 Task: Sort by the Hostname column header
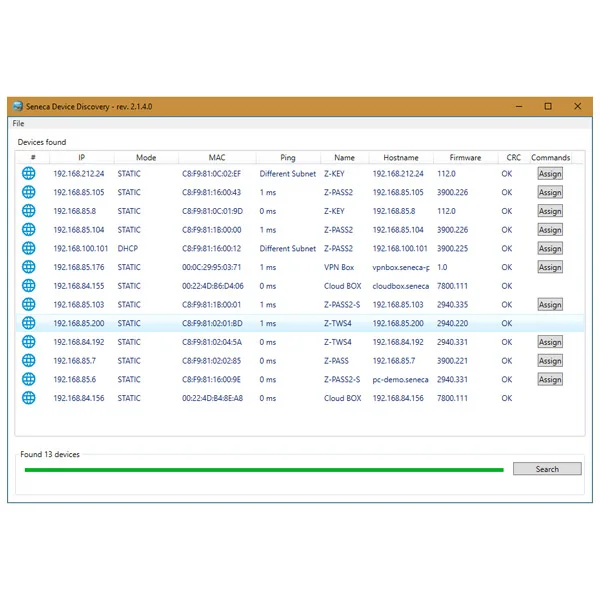[401, 158]
